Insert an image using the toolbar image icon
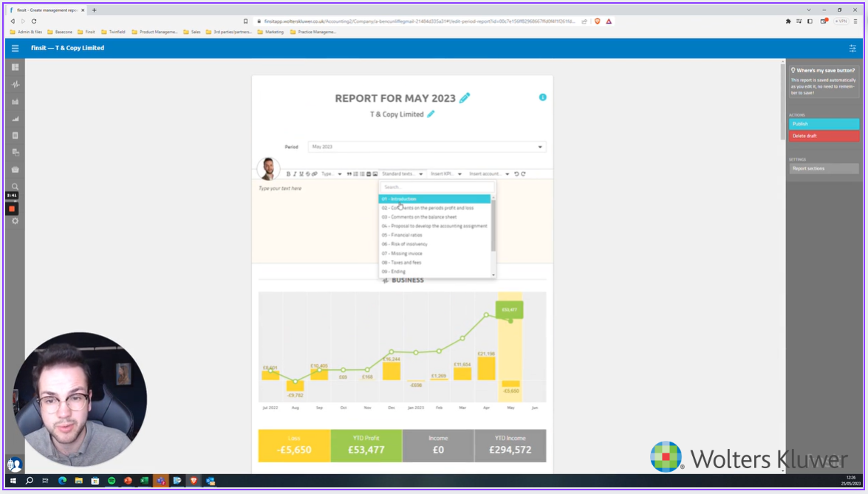The height and width of the screenshot is (494, 868). click(x=375, y=174)
